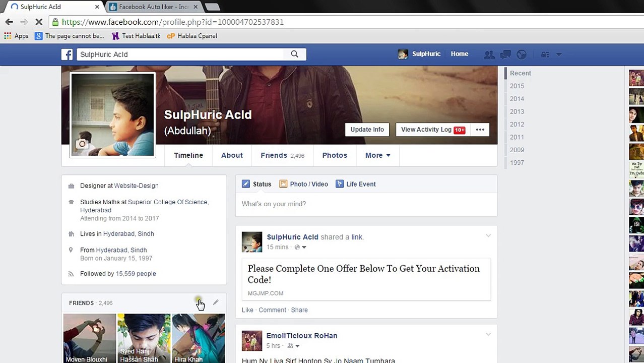Screen dimensions: 644x363
Task: Open the MGJMP.COM shared link card
Action: (x=366, y=279)
